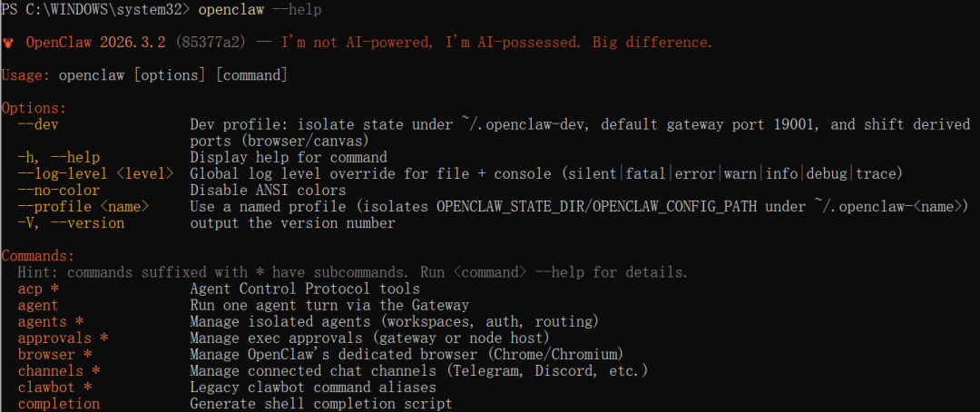Select the 'agent' command name
Viewport: 980px width, 412px height.
pyautogui.click(x=38, y=306)
